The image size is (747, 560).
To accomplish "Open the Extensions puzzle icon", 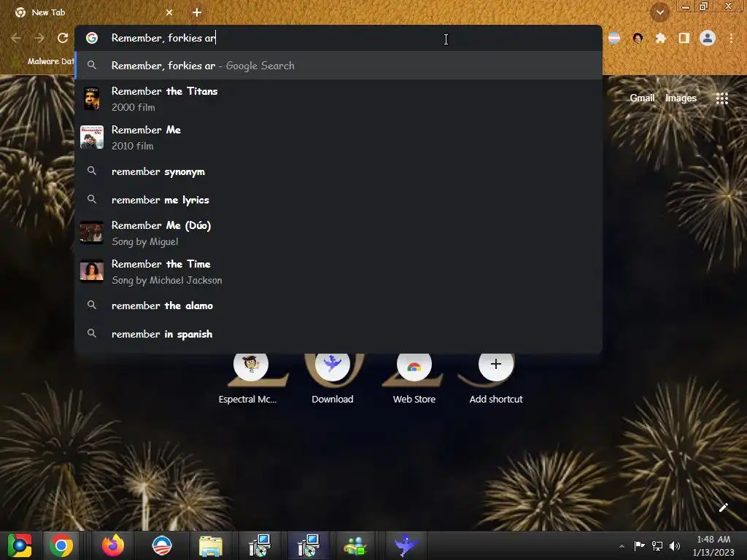I will coord(660,38).
